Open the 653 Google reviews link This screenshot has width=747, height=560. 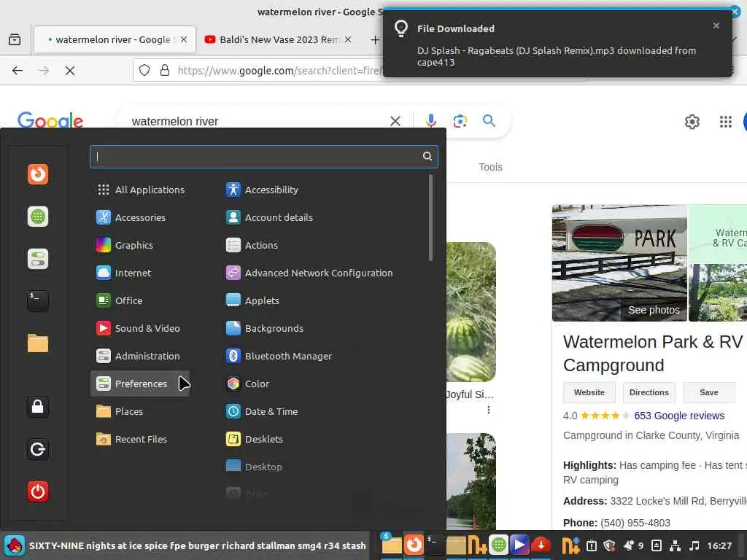tap(679, 416)
